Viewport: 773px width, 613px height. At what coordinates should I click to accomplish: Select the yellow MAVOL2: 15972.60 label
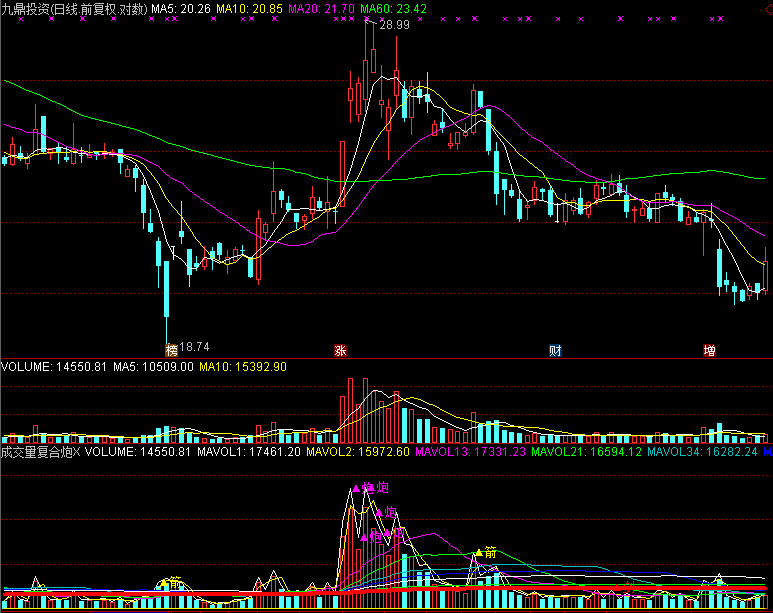click(358, 451)
